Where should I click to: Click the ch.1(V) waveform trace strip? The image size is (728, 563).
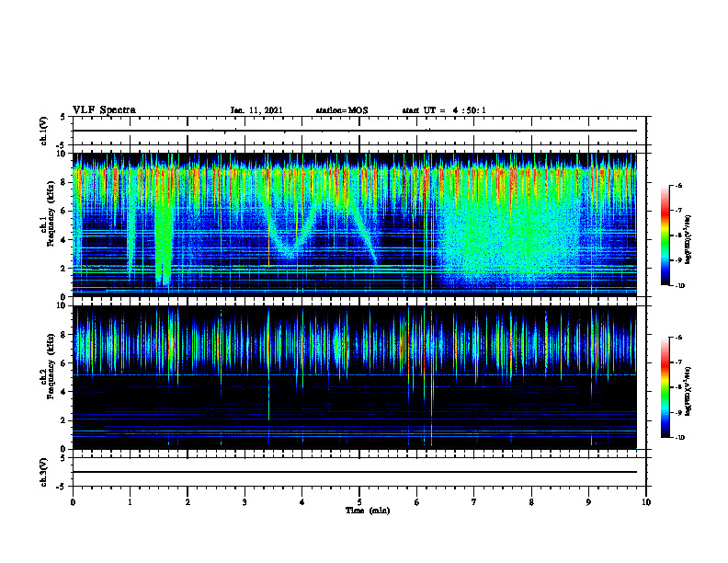359,131
